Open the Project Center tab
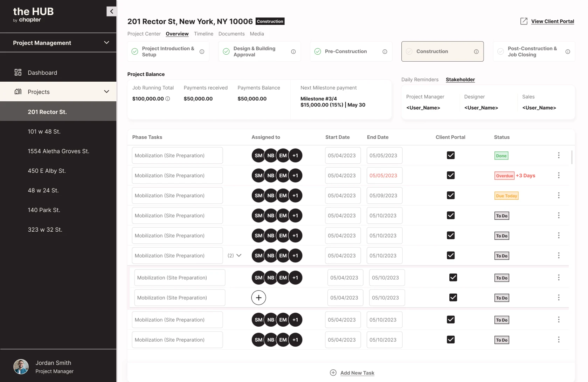Image resolution: width=588 pixels, height=382 pixels. 144,34
